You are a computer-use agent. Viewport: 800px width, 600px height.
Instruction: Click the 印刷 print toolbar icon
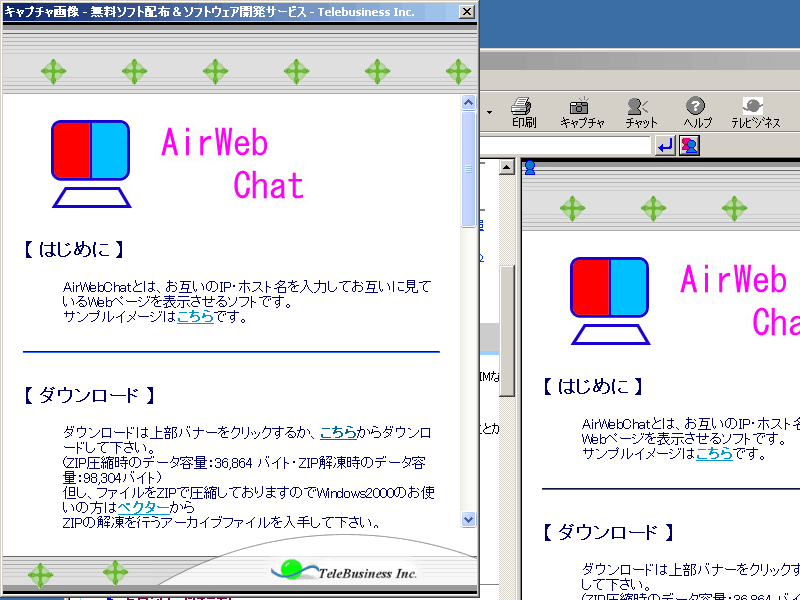click(523, 112)
